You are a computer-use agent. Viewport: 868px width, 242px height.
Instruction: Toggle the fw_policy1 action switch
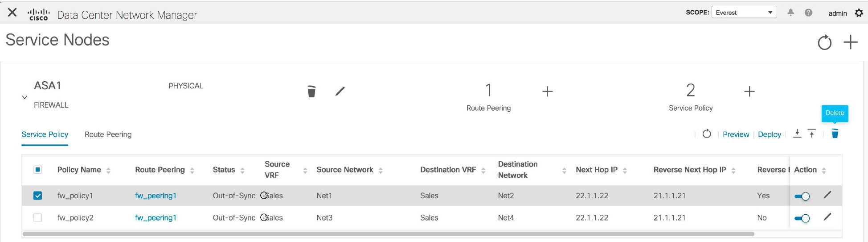[802, 196]
